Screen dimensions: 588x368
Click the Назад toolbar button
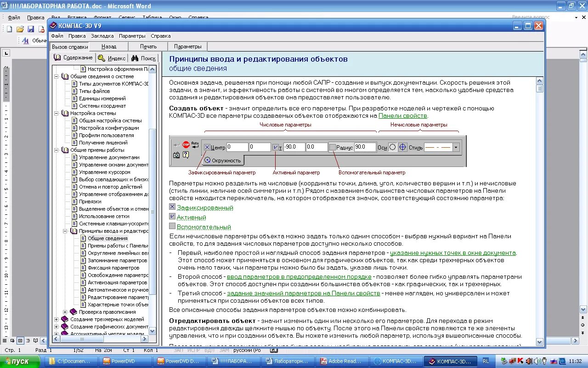[x=109, y=46]
